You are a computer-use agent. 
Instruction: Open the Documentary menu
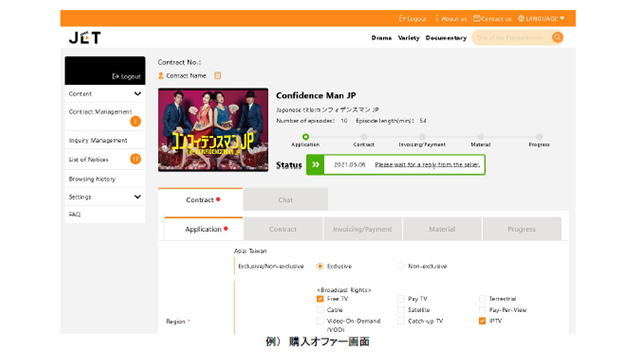tap(446, 38)
